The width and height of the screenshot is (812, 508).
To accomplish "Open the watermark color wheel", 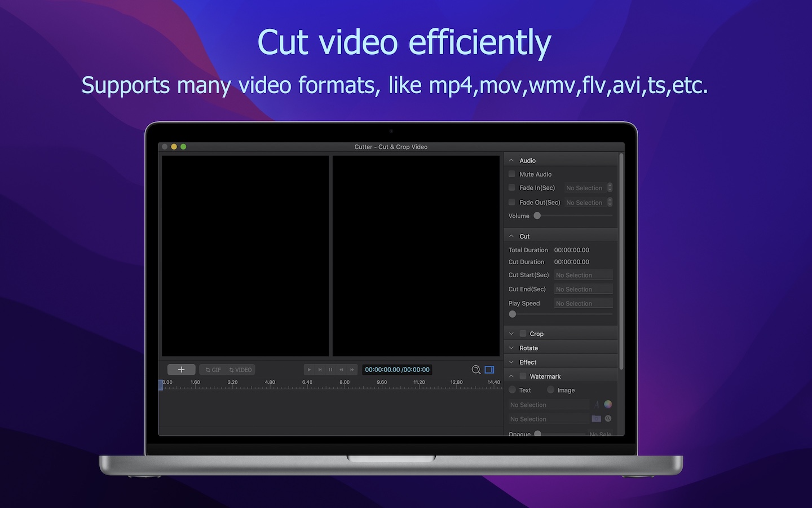I will pyautogui.click(x=608, y=404).
